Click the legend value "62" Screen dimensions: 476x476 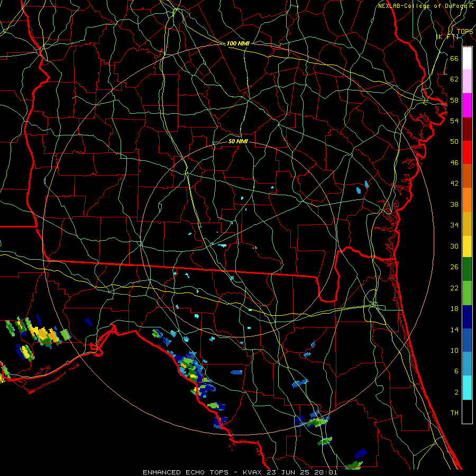pyautogui.click(x=454, y=79)
